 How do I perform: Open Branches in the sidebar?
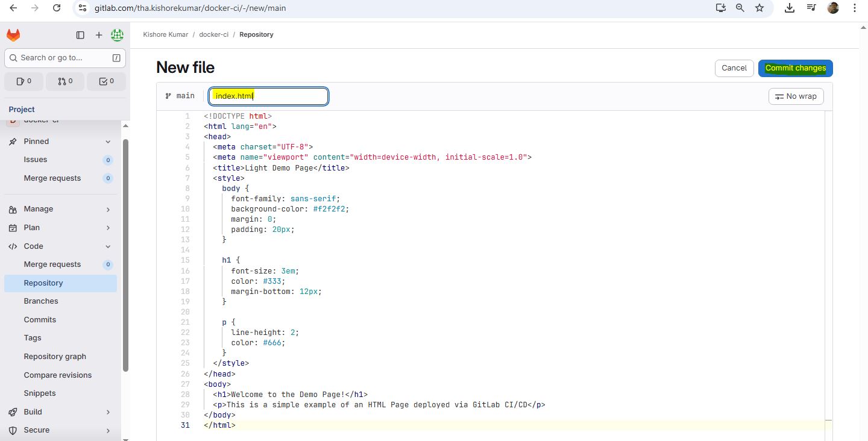(41, 301)
